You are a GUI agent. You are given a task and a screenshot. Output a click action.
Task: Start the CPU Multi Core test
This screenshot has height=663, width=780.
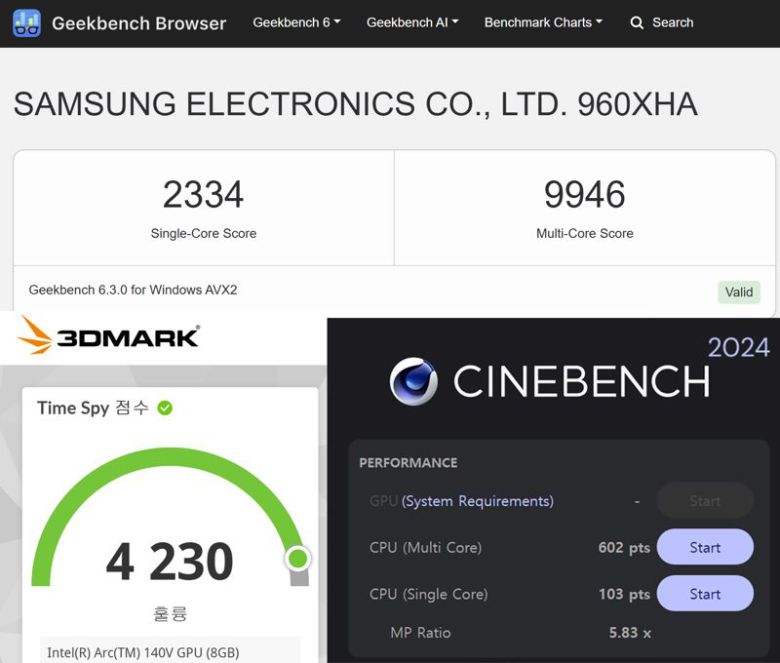click(704, 547)
